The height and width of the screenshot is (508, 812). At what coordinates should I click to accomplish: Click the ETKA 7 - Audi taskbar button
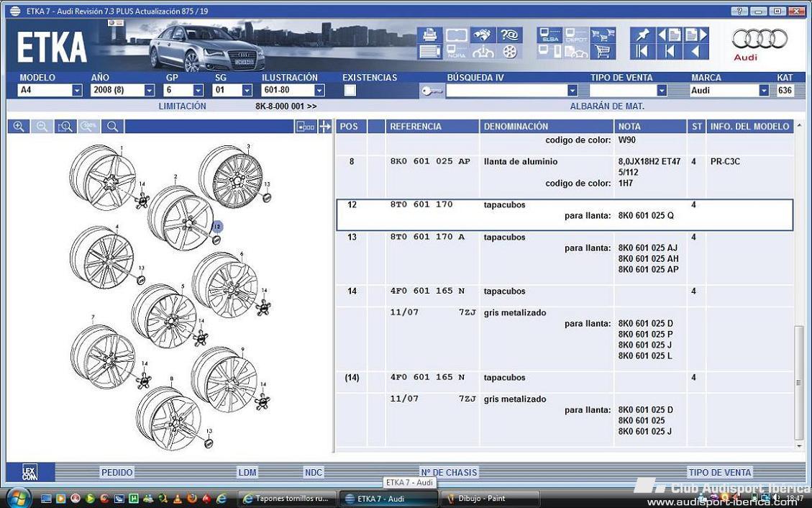tap(388, 499)
